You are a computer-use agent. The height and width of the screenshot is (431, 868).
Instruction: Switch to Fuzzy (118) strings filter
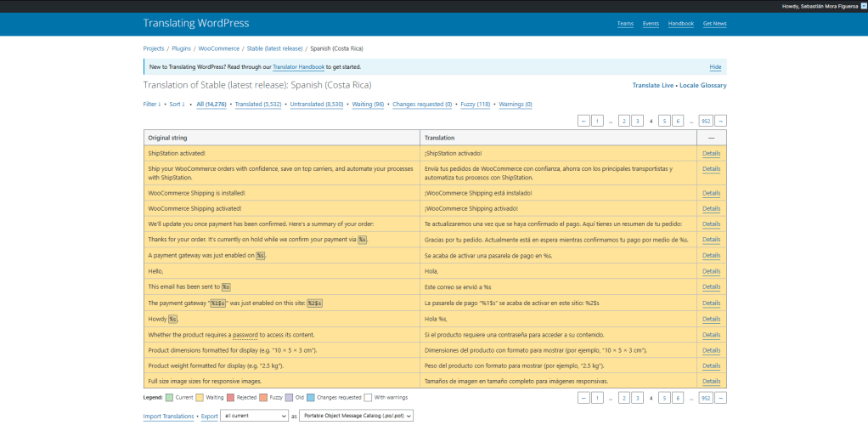[475, 105]
